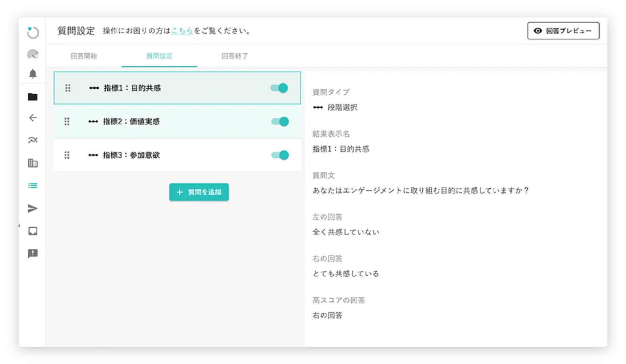Select the 指標1：目的共感 question row

pos(177,88)
